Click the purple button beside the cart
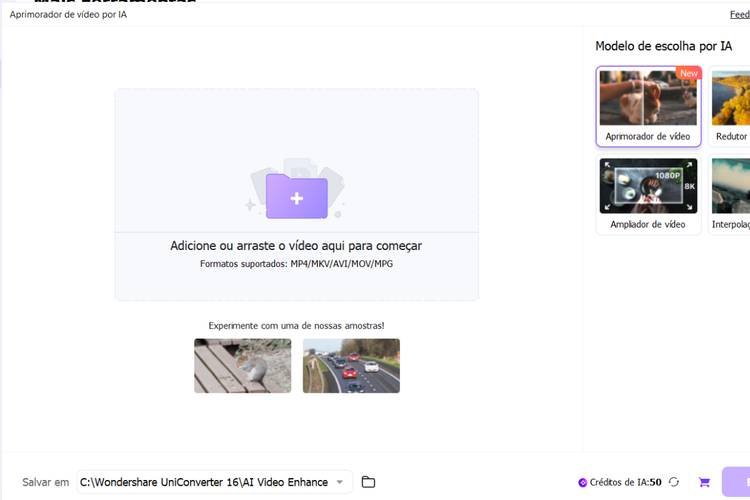The image size is (750, 500). coord(736,482)
